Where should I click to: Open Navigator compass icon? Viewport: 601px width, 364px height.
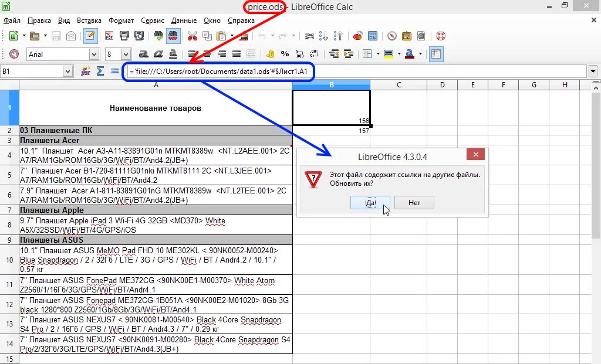(x=391, y=36)
